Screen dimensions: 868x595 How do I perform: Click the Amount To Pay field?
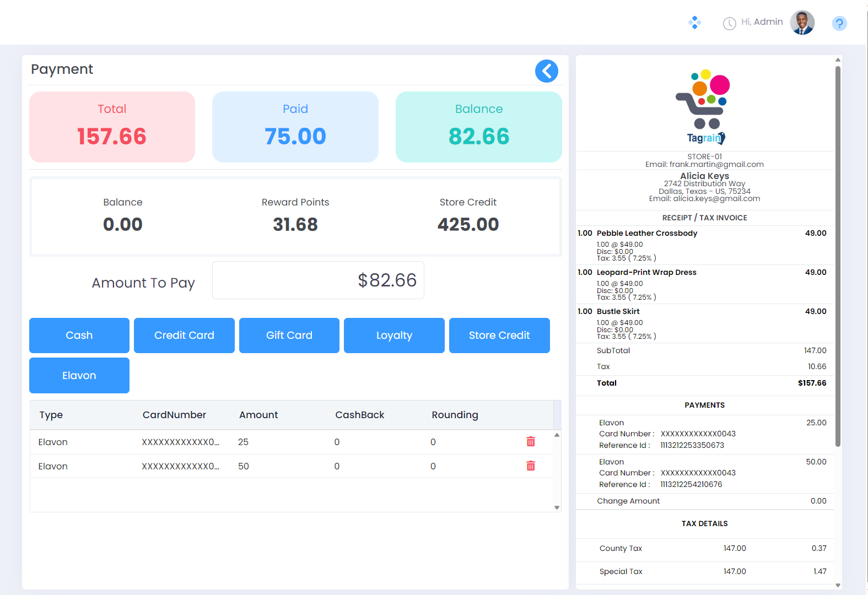(318, 280)
